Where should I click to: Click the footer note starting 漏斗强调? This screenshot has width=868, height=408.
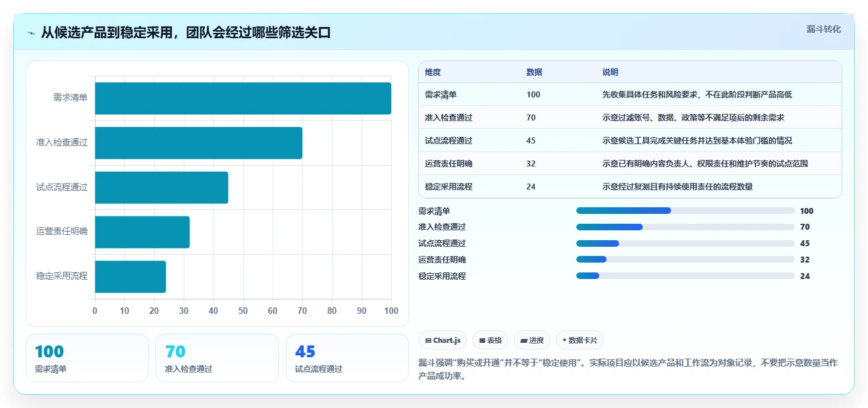coord(628,370)
